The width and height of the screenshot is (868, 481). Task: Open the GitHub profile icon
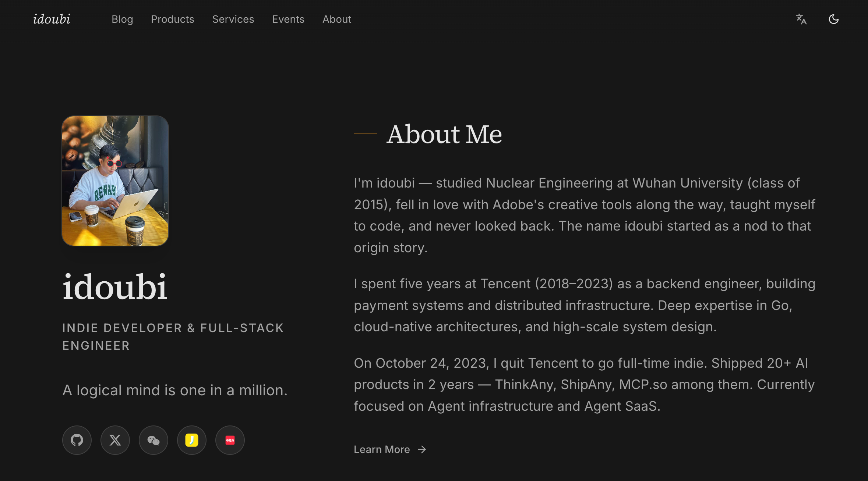click(x=77, y=440)
